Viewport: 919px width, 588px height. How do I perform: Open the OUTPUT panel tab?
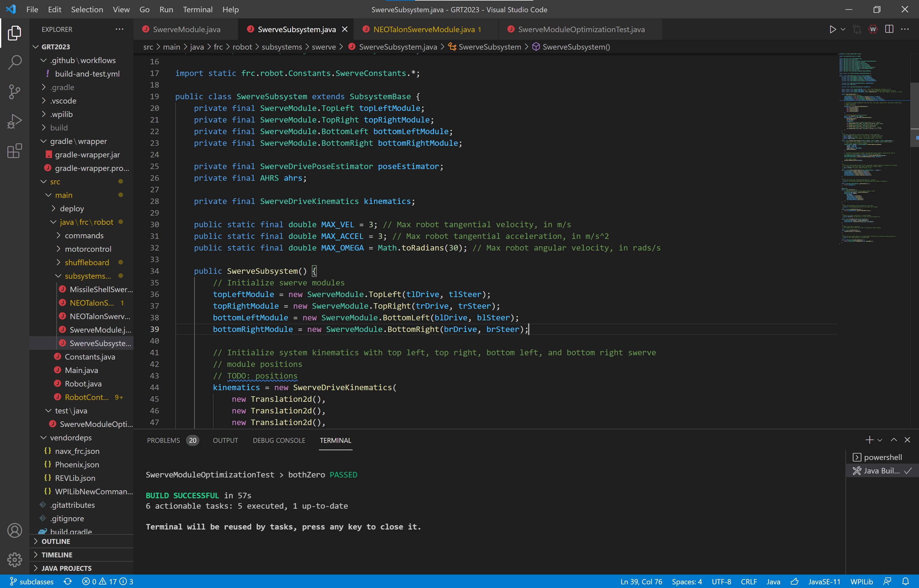pyautogui.click(x=225, y=440)
